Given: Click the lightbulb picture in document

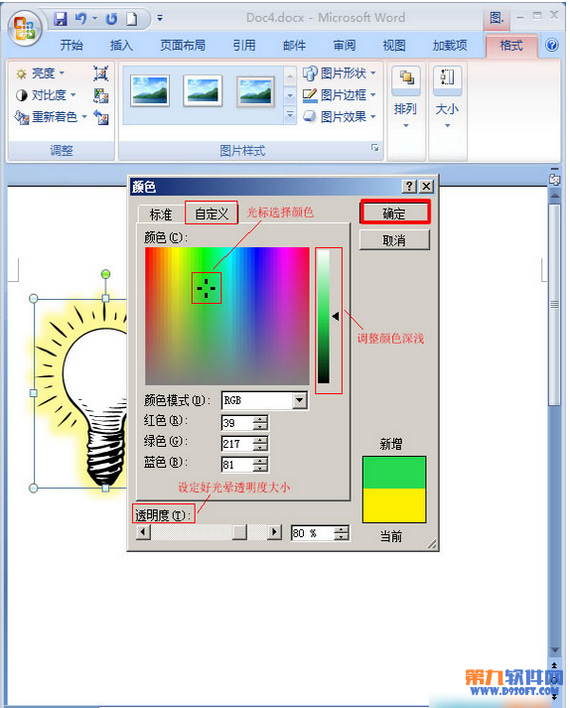Looking at the screenshot, I should tap(80, 393).
